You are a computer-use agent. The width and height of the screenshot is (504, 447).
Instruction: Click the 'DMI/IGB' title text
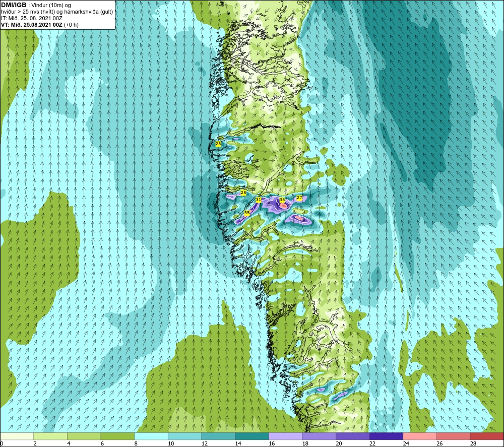tap(14, 5)
